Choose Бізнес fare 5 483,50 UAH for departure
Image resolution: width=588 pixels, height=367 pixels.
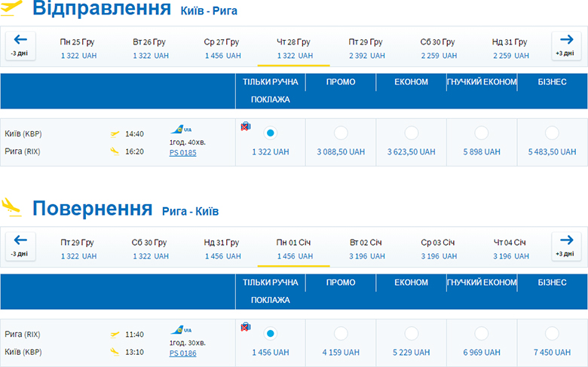point(553,133)
